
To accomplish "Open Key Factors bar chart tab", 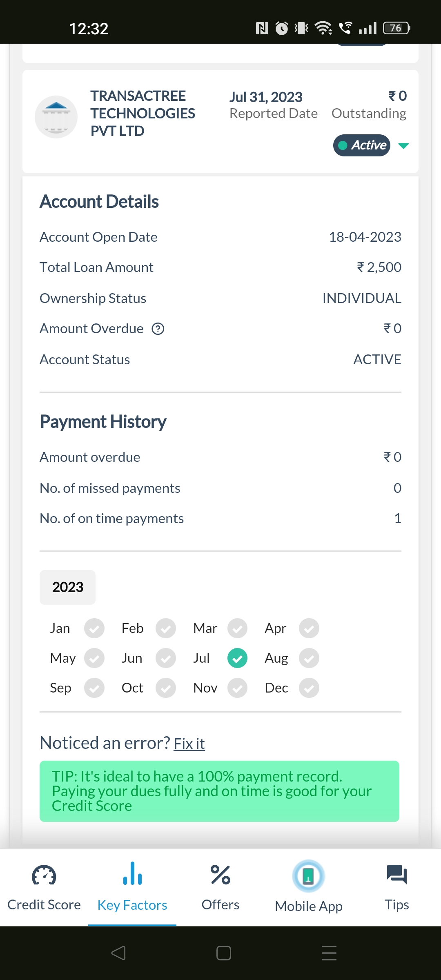I will point(132,875).
